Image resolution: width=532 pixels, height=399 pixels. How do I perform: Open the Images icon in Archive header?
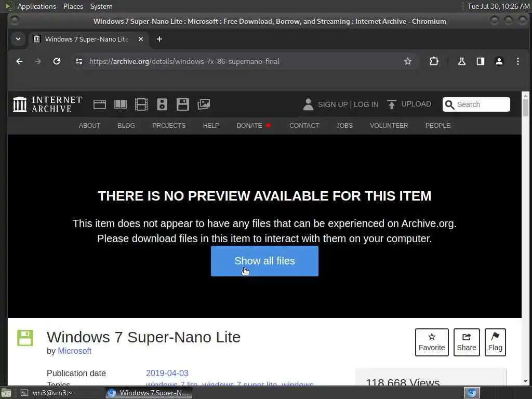coord(204,104)
